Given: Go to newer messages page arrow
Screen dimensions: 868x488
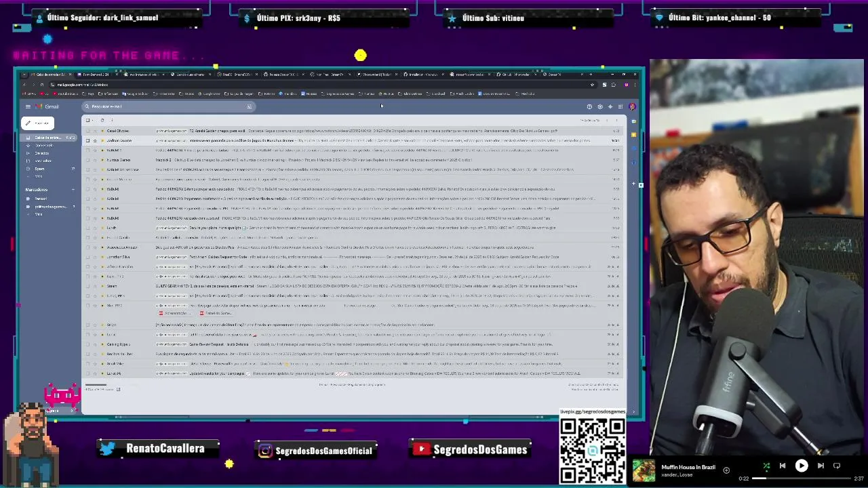Looking at the screenshot, I should click(607, 121).
